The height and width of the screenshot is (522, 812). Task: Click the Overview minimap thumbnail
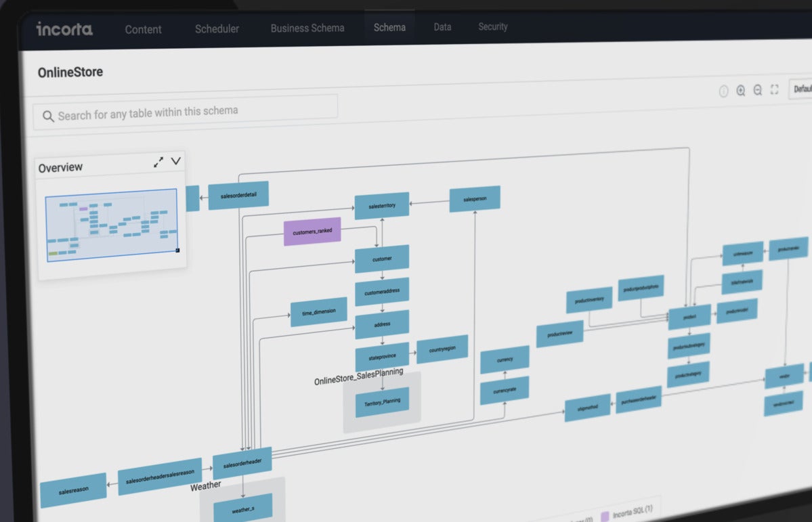click(112, 225)
